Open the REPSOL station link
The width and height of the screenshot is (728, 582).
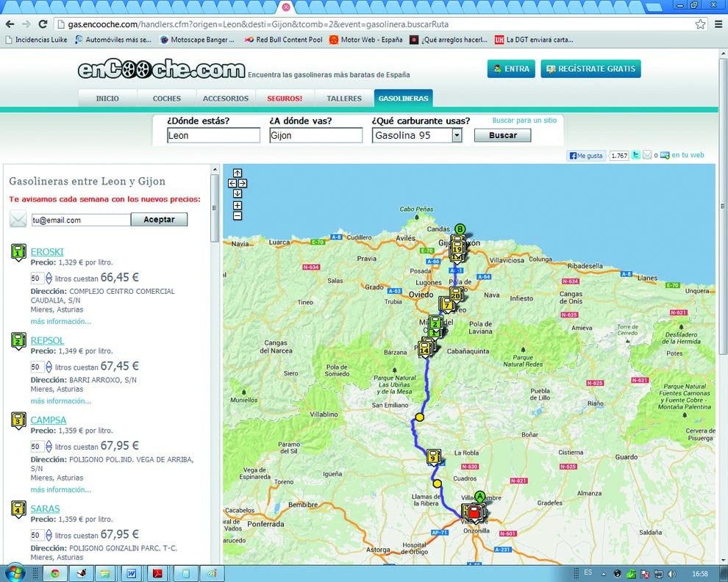tap(47, 340)
